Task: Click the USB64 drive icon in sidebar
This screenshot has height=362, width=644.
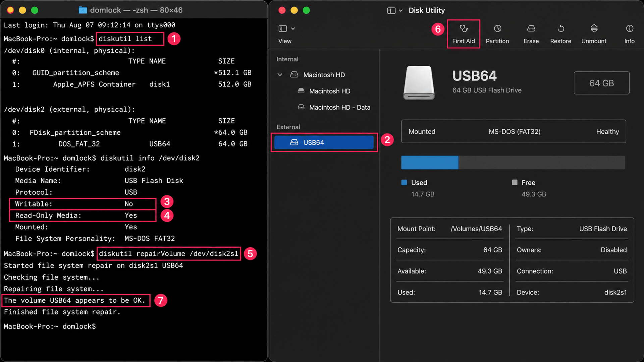Action: tap(294, 142)
